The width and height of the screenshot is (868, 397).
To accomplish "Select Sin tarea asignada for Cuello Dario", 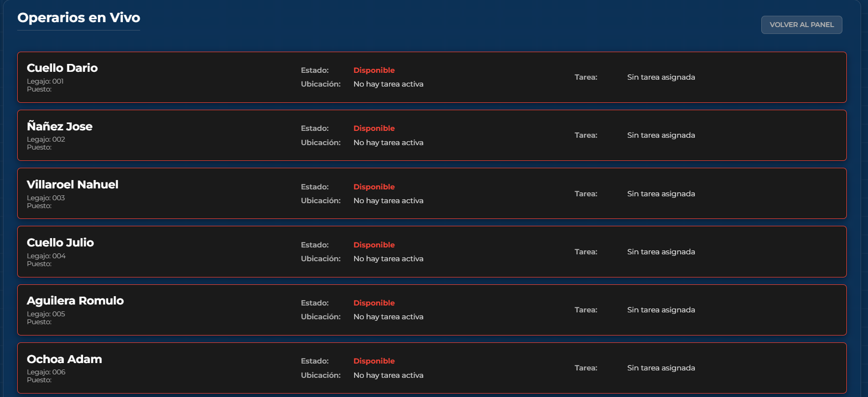I will pos(661,77).
